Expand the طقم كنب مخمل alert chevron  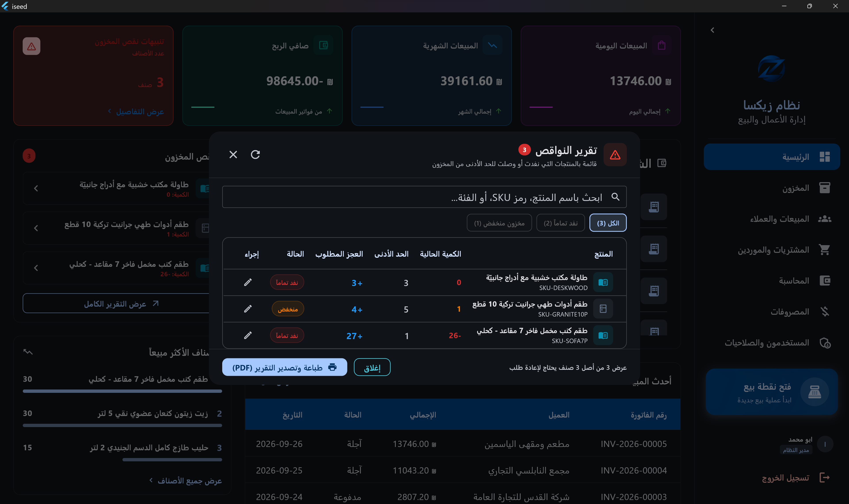[36, 268]
